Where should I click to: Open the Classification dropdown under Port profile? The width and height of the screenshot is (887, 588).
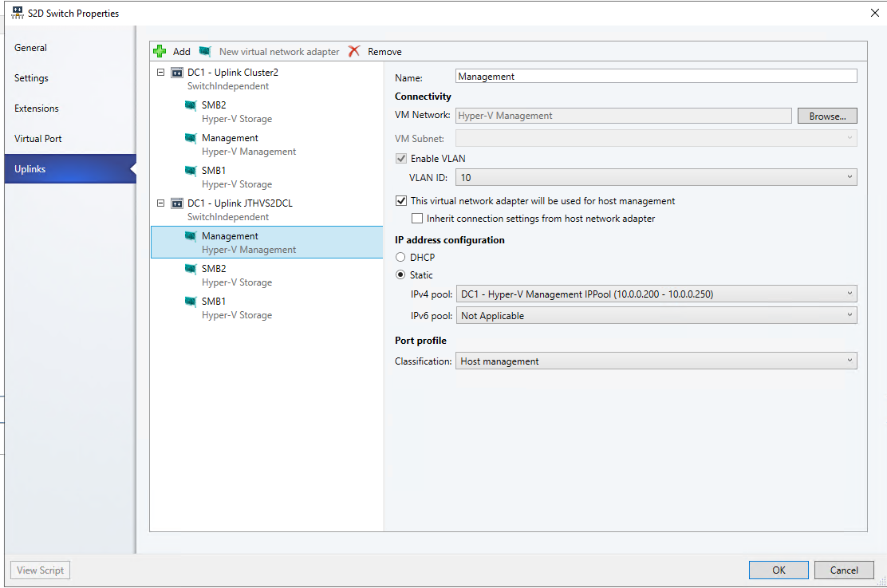point(848,361)
